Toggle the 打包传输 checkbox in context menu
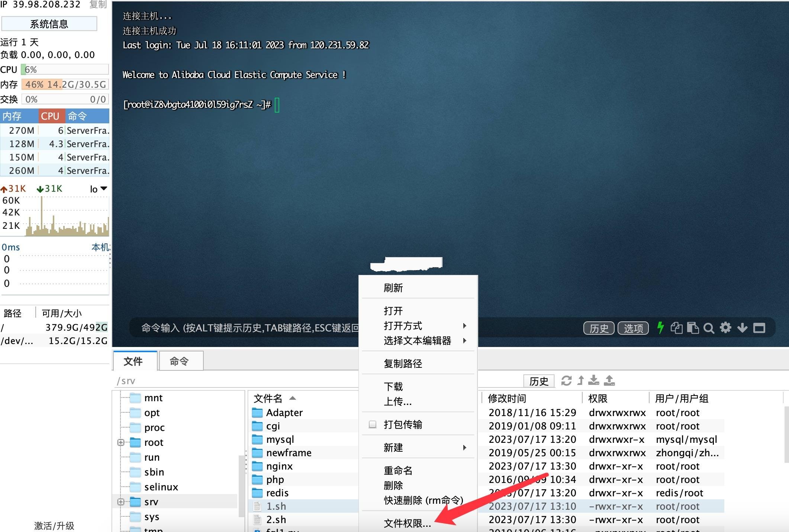This screenshot has width=789, height=532. click(372, 425)
